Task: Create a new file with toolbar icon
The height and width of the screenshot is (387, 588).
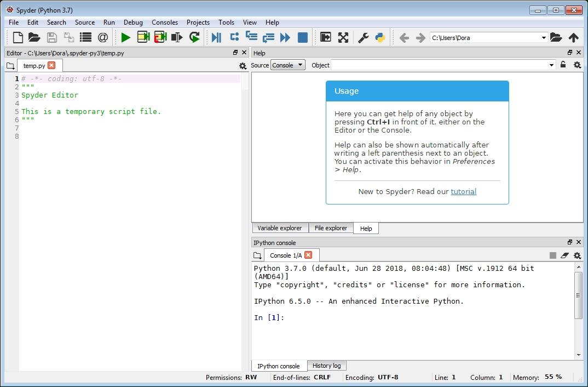Action: (18, 37)
